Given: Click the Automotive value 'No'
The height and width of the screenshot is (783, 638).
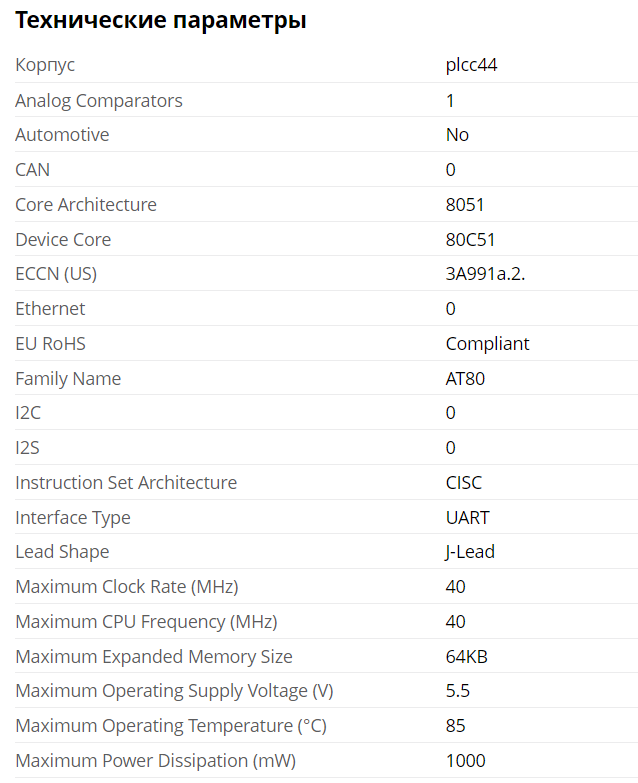Looking at the screenshot, I should 457,135.
